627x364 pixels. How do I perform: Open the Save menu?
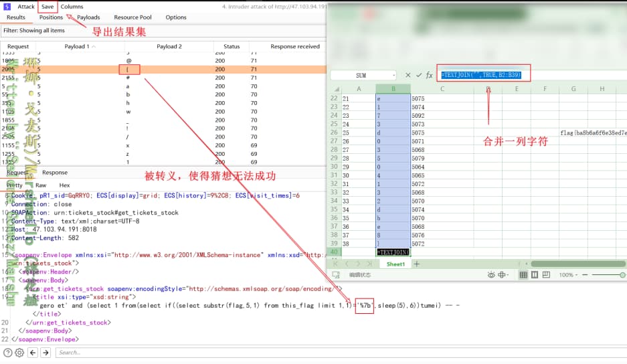pos(48,7)
